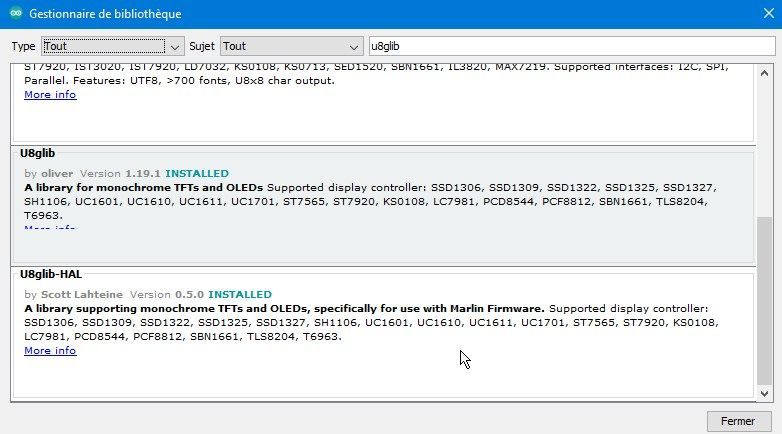The image size is (782, 434).
Task: Close the Gestionnaire de bibliothèque window
Action: click(x=769, y=13)
